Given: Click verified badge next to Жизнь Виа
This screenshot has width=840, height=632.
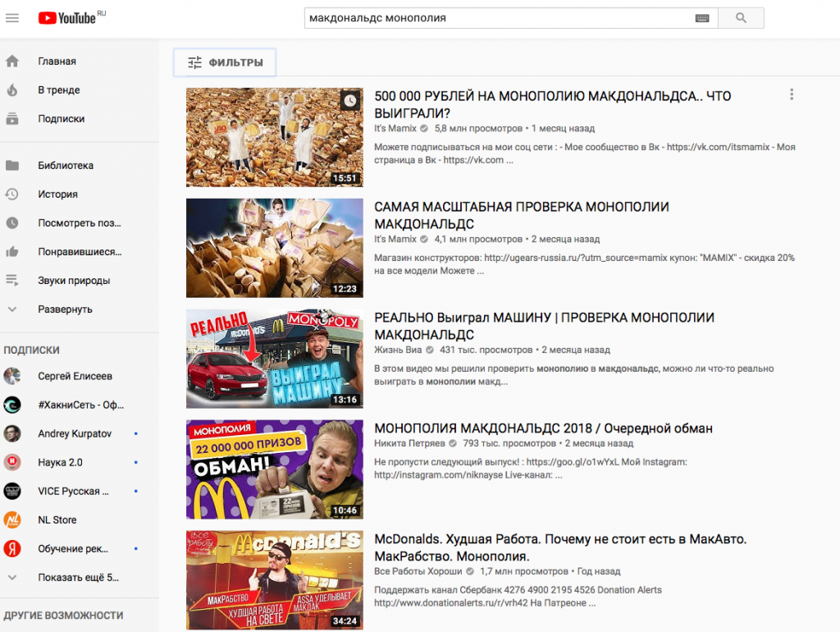Looking at the screenshot, I should pyautogui.click(x=430, y=350).
